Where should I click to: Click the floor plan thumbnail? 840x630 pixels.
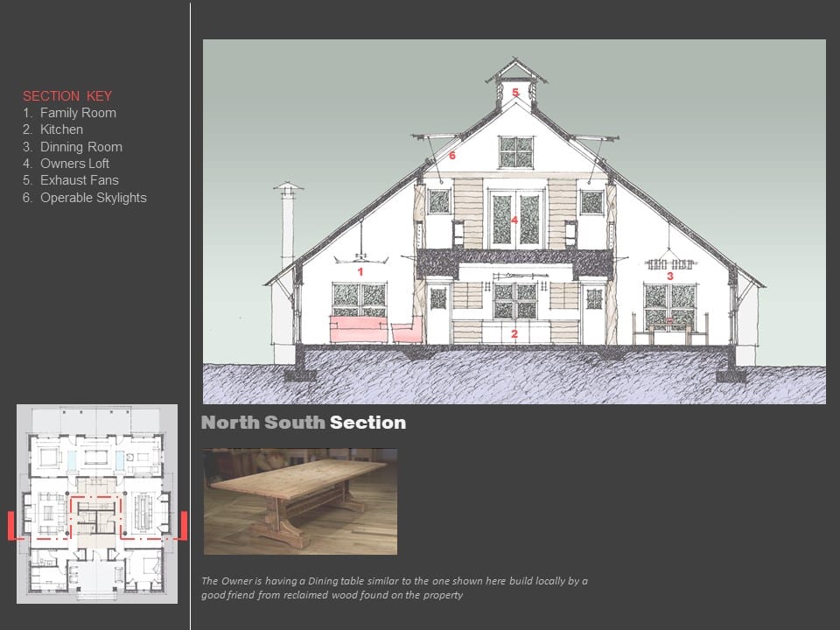coord(97,504)
